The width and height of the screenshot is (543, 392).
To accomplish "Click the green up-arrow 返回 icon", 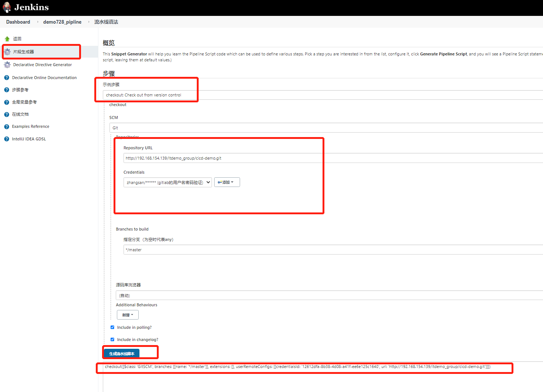I will [7, 39].
